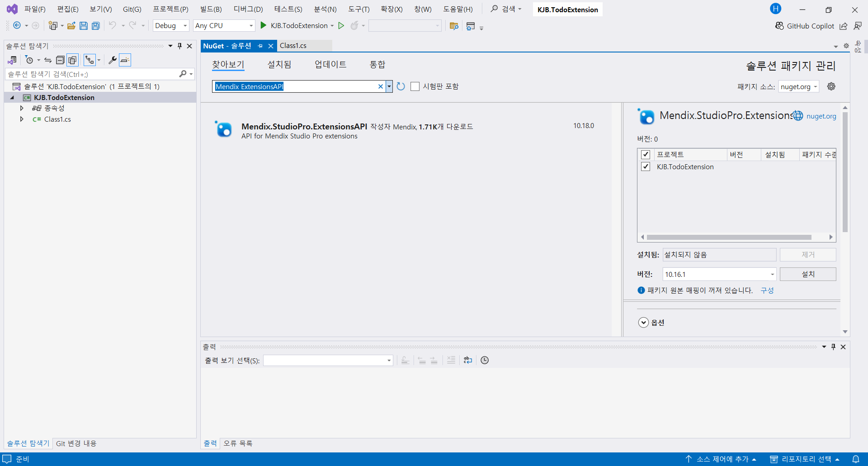Image resolution: width=868 pixels, height=466 pixels.
Task: Click the notifications bell in status bar
Action: (x=856, y=459)
